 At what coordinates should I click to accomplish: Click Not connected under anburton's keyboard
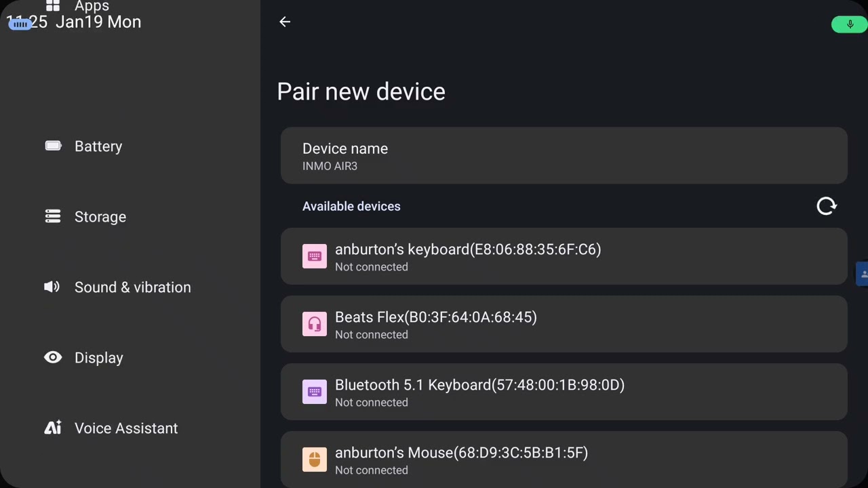tap(372, 267)
